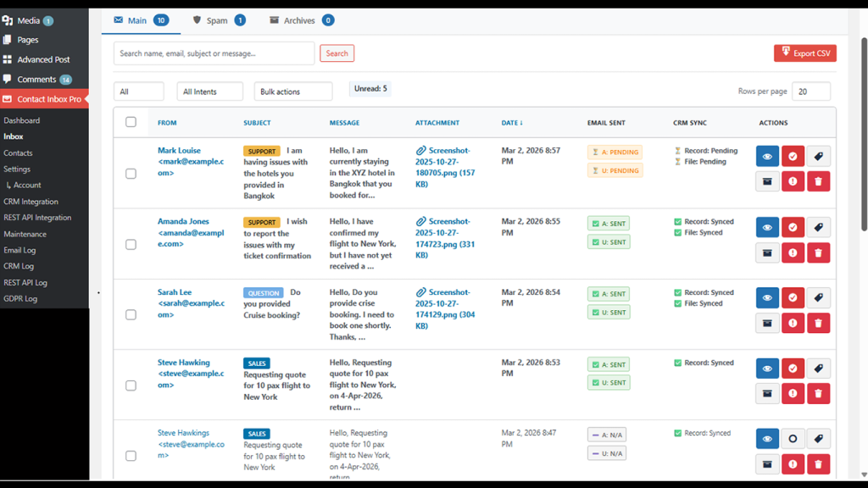View Mark Louise's message with eye icon
868x488 pixels.
tap(767, 157)
